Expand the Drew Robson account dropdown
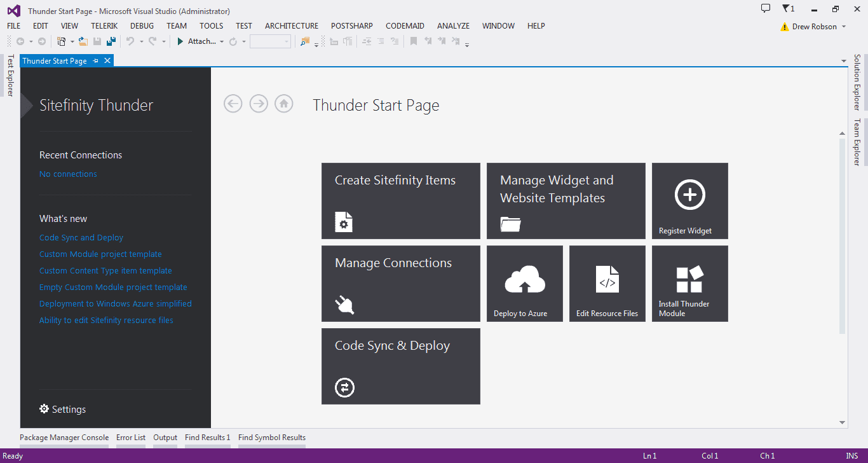868x463 pixels. click(x=844, y=27)
